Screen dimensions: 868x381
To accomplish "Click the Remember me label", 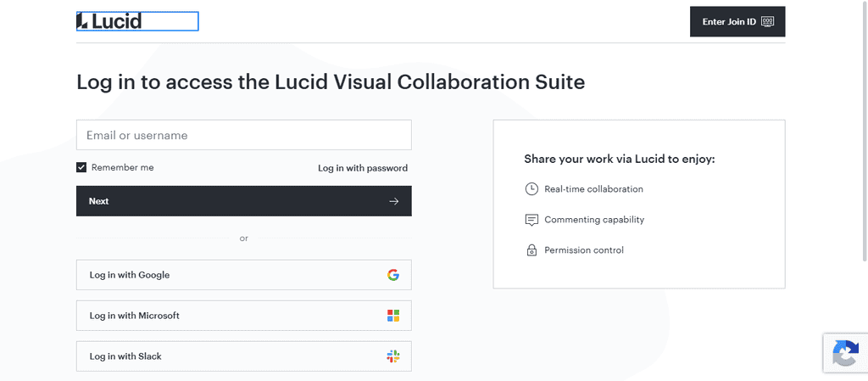I will tap(123, 167).
